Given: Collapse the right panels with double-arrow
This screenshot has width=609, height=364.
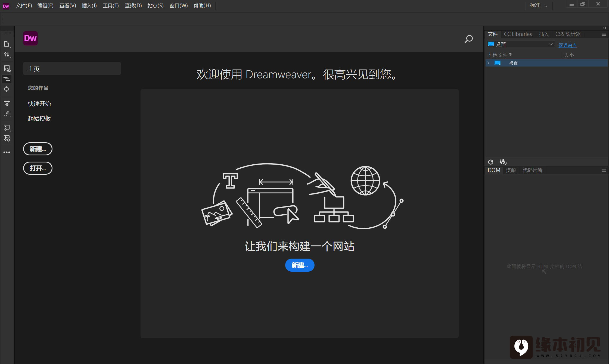Looking at the screenshot, I should click(x=605, y=28).
